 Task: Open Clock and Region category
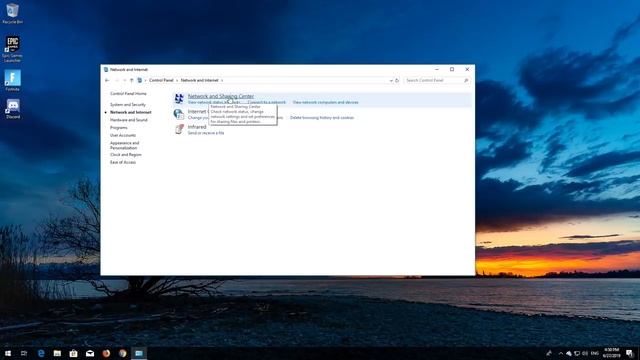coord(126,155)
